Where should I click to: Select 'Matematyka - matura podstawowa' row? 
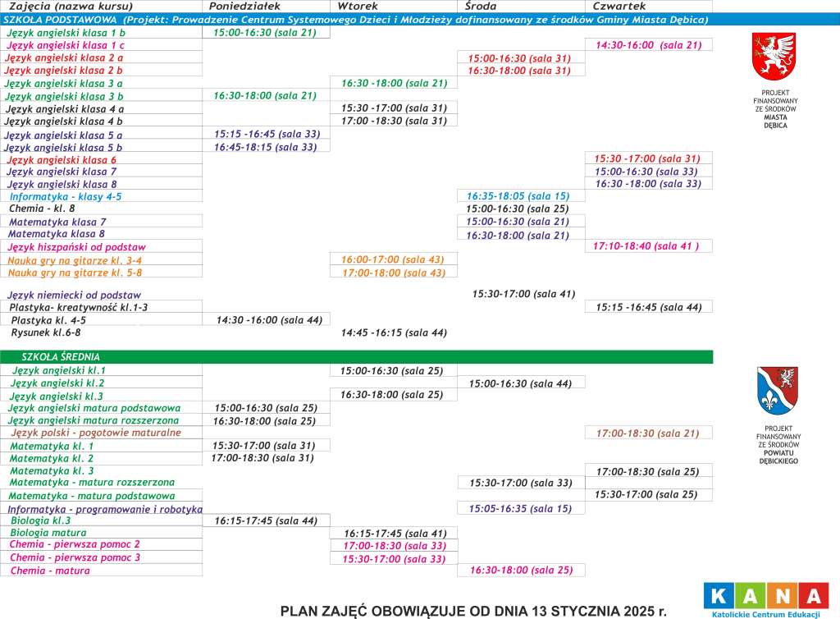coord(92,496)
